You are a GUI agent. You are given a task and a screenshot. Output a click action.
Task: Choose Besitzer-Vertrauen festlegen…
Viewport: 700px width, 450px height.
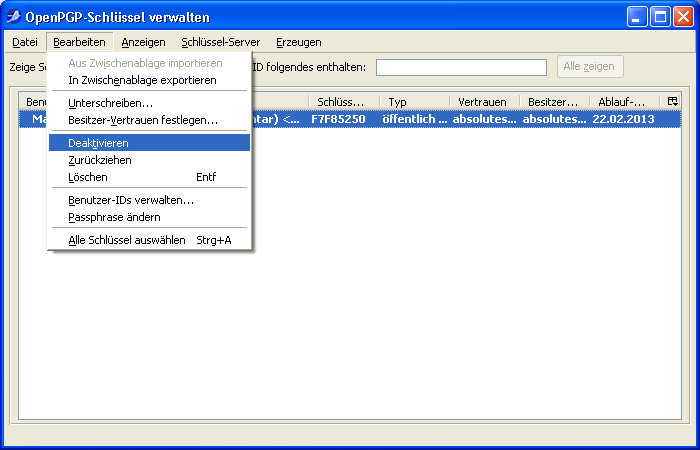point(149,120)
